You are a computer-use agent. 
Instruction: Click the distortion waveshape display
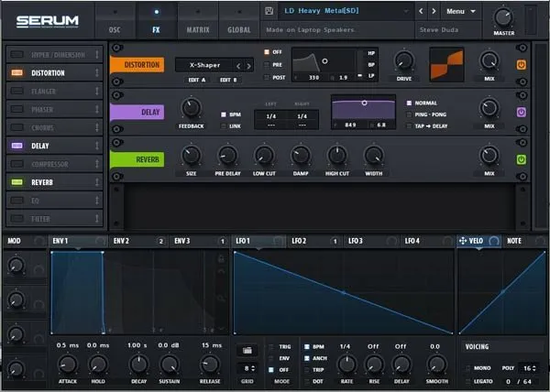(446, 65)
